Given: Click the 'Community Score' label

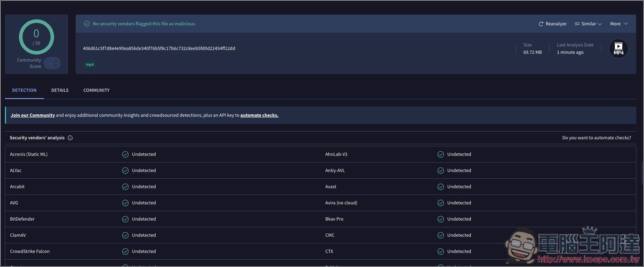Looking at the screenshot, I should pos(29,63).
